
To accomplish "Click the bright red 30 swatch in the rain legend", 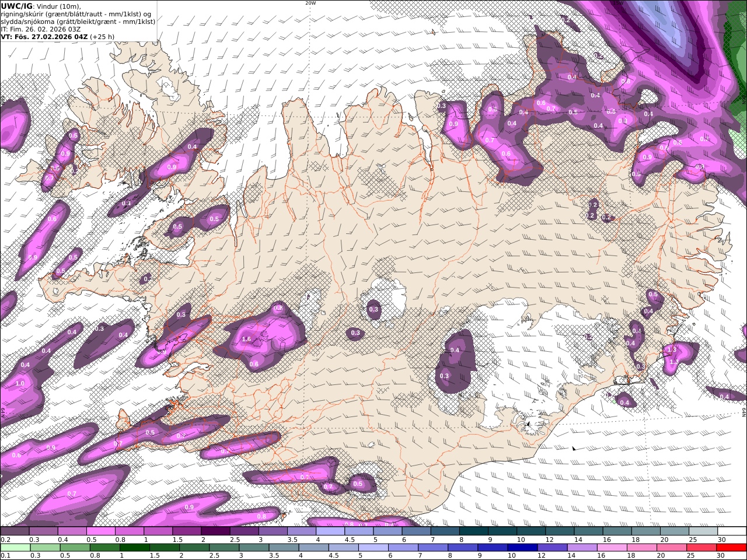I will point(731,548).
